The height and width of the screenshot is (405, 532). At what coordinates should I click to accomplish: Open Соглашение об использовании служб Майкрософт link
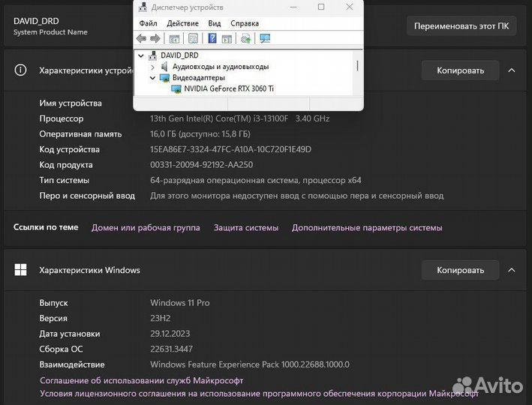[x=142, y=380]
